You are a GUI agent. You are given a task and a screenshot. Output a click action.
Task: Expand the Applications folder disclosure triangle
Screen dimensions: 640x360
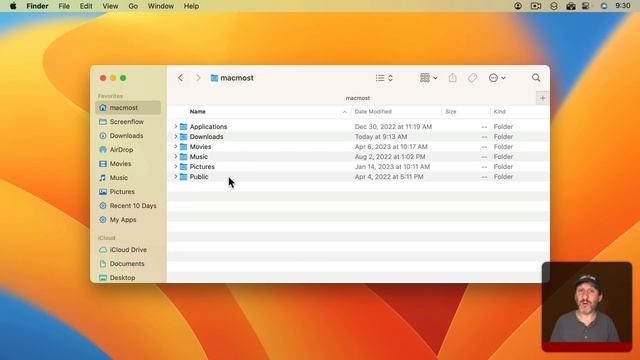click(x=176, y=127)
